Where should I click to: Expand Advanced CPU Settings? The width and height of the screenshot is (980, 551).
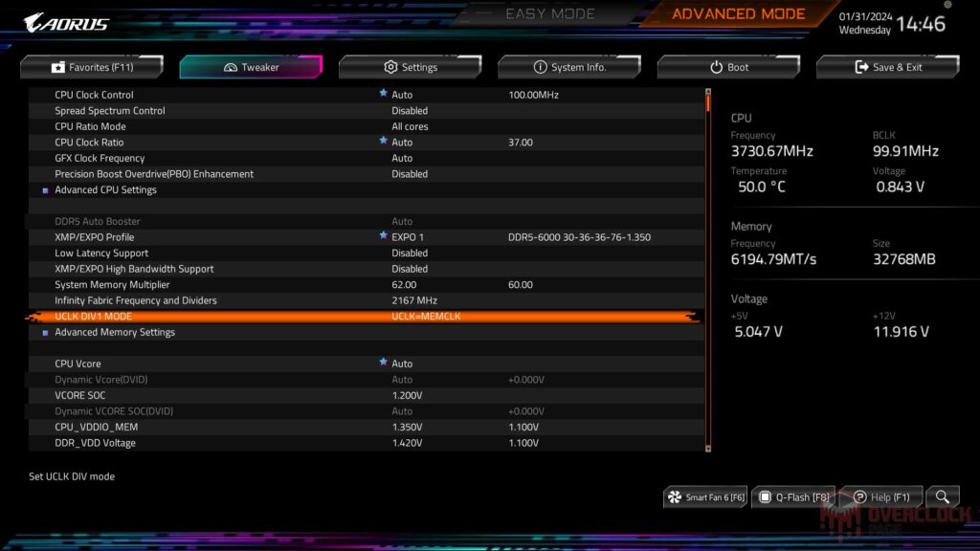(106, 189)
